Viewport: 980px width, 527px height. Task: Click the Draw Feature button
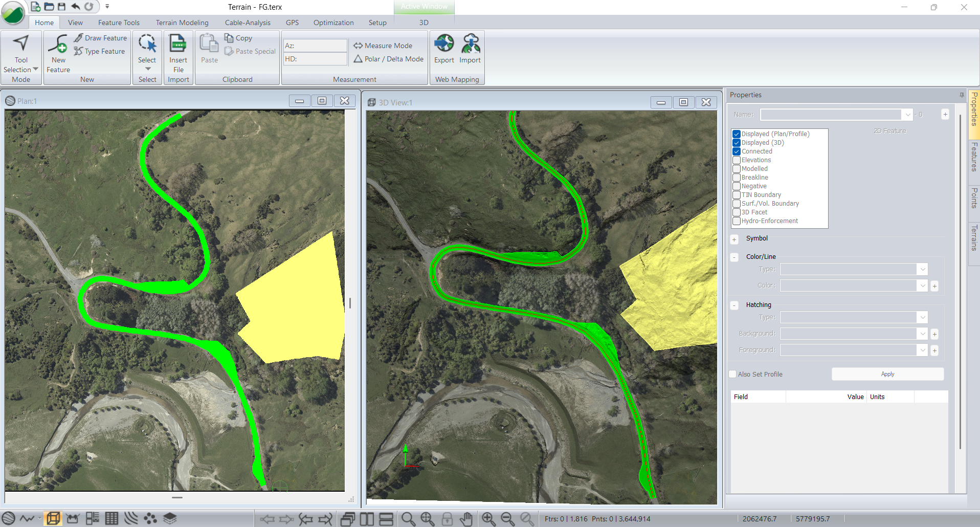tap(101, 38)
